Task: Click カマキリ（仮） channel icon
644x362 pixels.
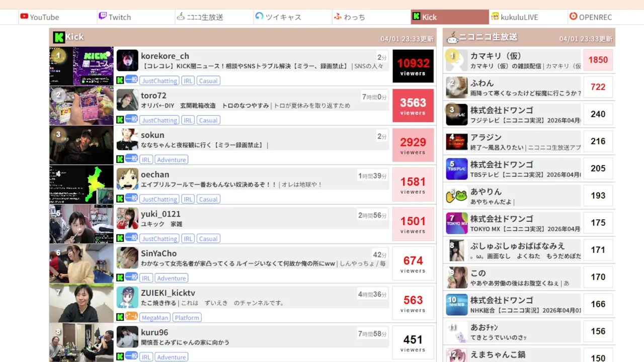Action: (x=457, y=60)
